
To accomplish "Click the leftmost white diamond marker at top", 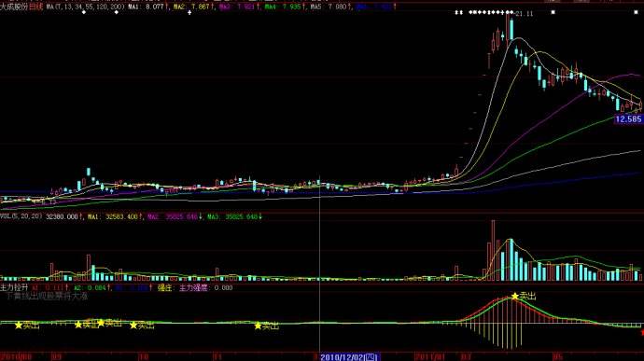I will (84, 12).
